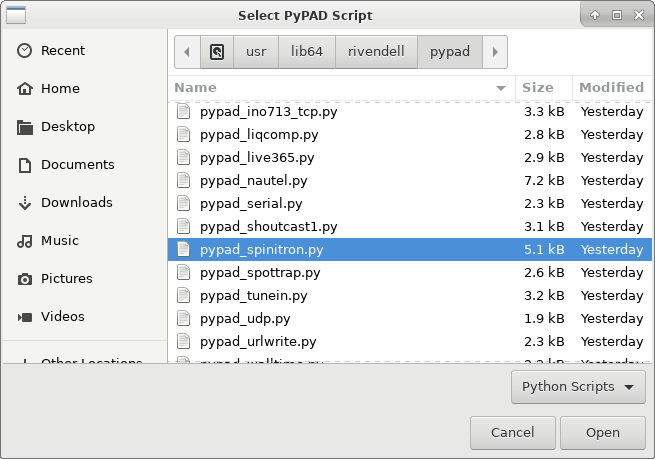
Task: Click the Home folder icon
Action: [x=24, y=89]
